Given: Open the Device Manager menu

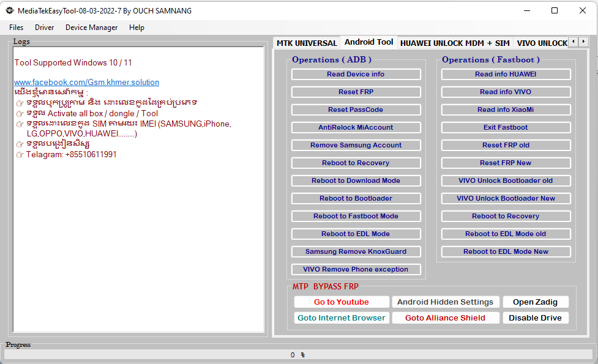Looking at the screenshot, I should coord(91,27).
